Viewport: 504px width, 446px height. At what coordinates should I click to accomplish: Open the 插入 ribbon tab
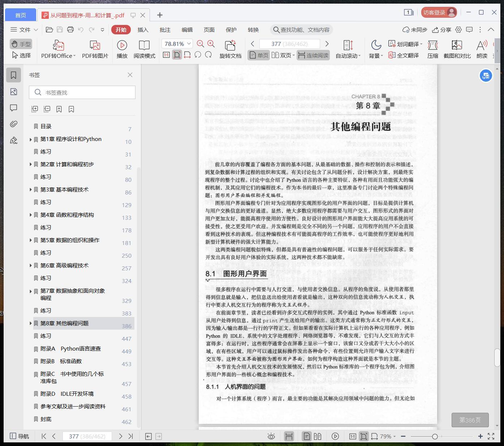pyautogui.click(x=143, y=30)
